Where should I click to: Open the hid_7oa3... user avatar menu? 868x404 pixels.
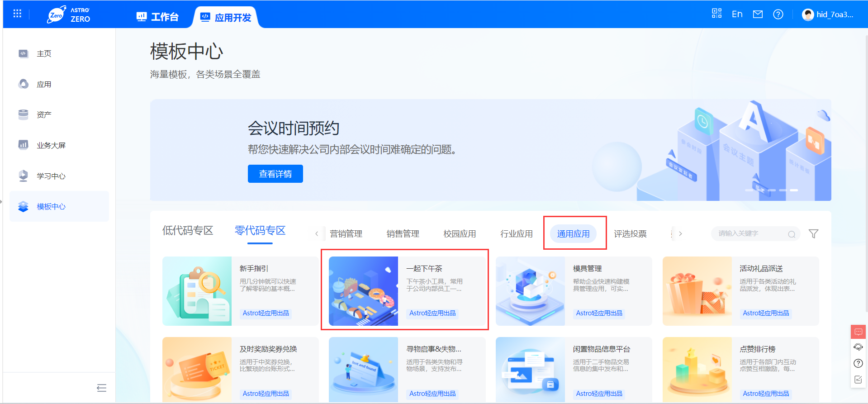[828, 14]
